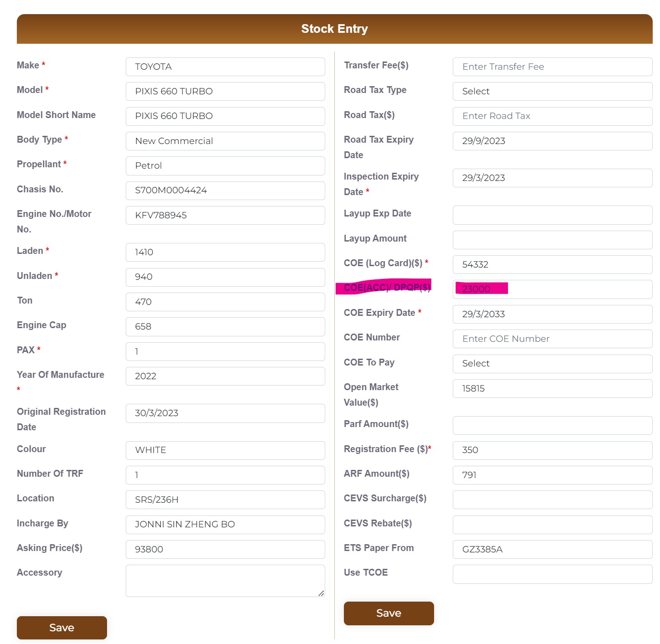Open the Original Registration Date field
Viewport: 660px width, 644px height.
[x=225, y=413]
